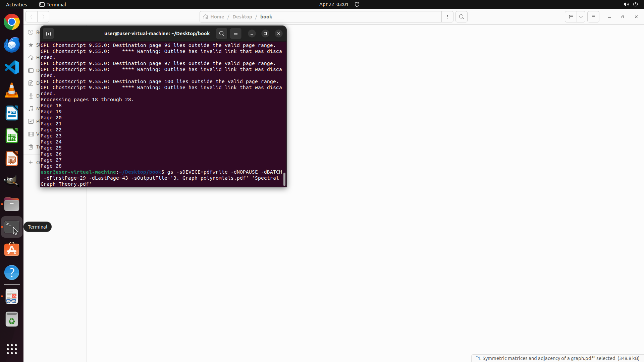644x362 pixels.
Task: Toggle list view in Files
Action: (x=571, y=17)
